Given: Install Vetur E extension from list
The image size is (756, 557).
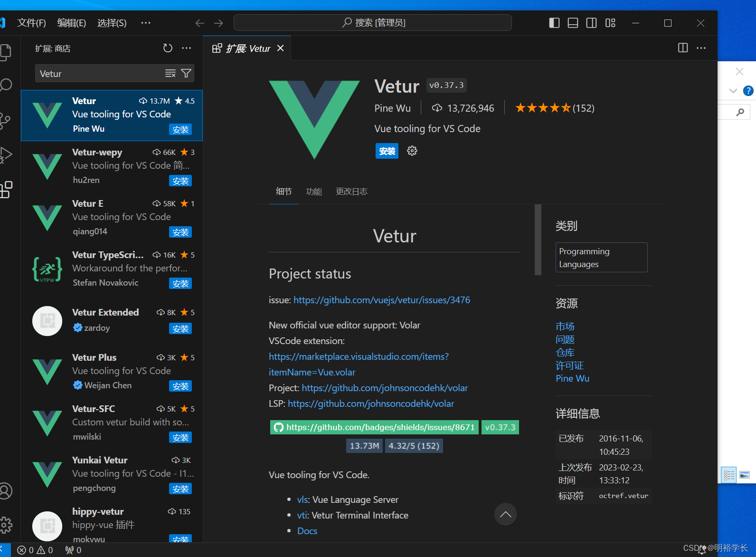Looking at the screenshot, I should 180,232.
